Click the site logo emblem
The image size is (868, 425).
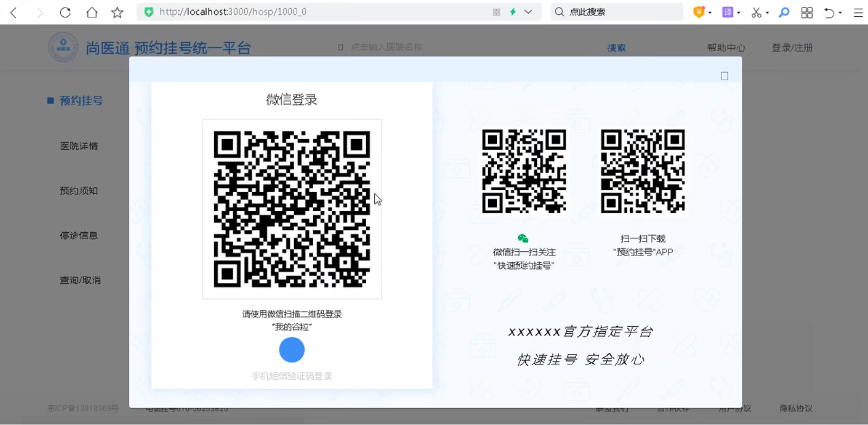pos(63,47)
